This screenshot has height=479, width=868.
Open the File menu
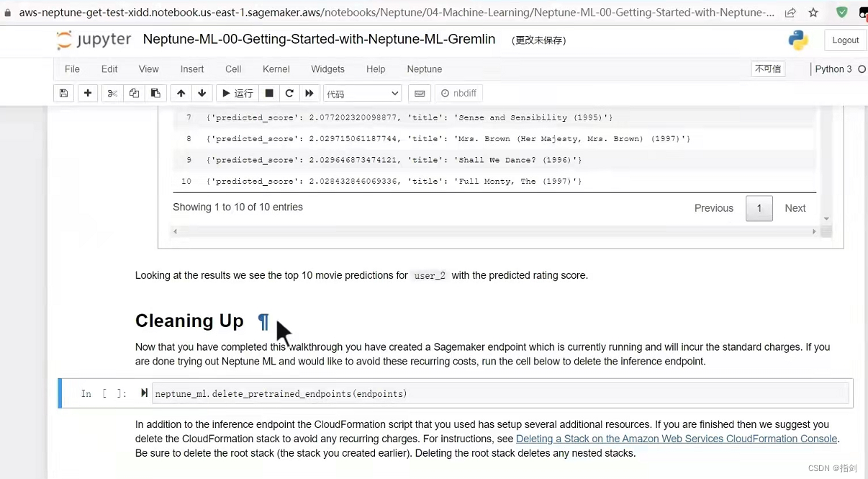click(x=72, y=69)
